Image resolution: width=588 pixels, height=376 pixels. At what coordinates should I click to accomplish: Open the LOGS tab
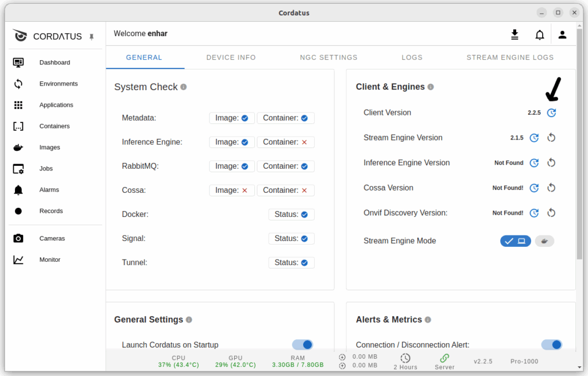[412, 57]
